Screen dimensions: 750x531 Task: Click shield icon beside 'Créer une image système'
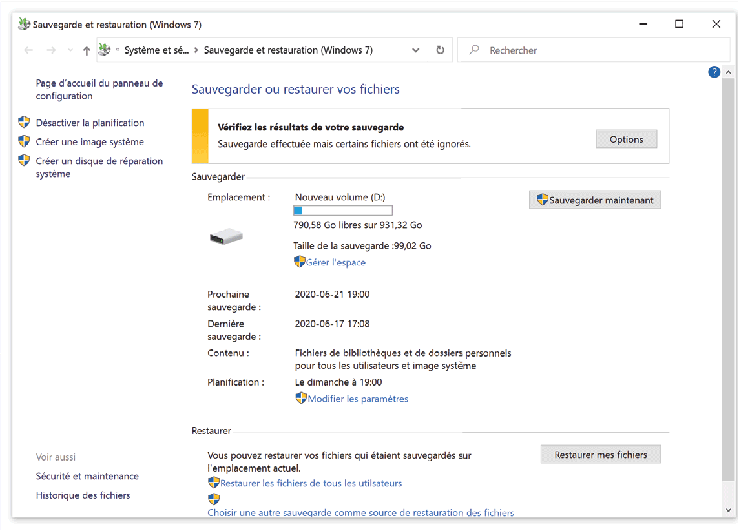(x=24, y=141)
